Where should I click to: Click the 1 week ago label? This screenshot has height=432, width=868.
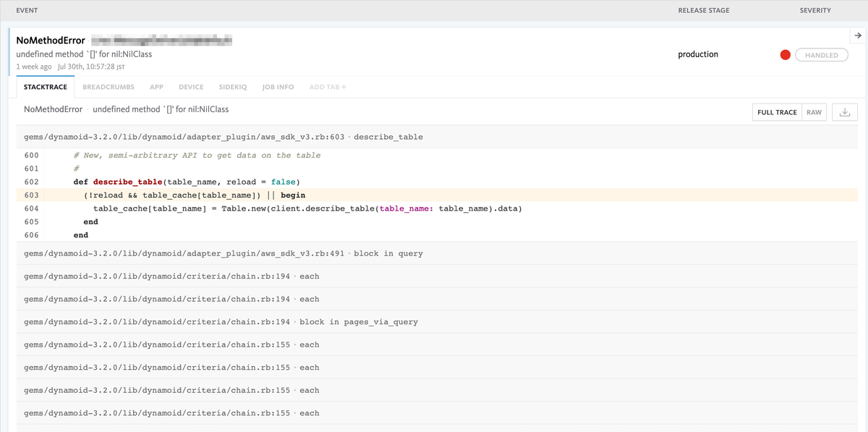34,67
